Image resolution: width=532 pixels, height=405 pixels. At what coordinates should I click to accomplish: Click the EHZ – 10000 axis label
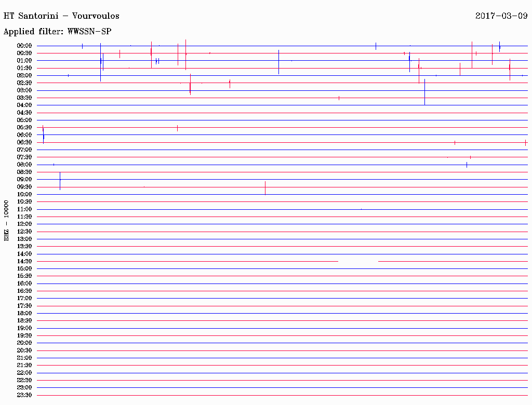6,221
